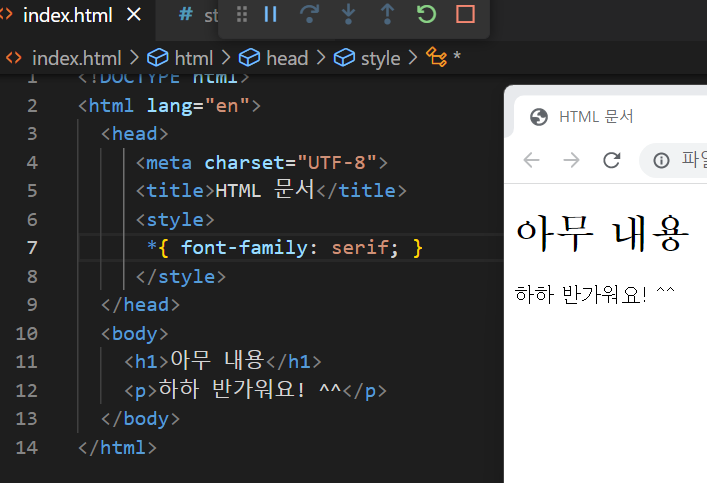707x483 pixels.
Task: Click line number 7 in the gutter
Action: point(32,248)
